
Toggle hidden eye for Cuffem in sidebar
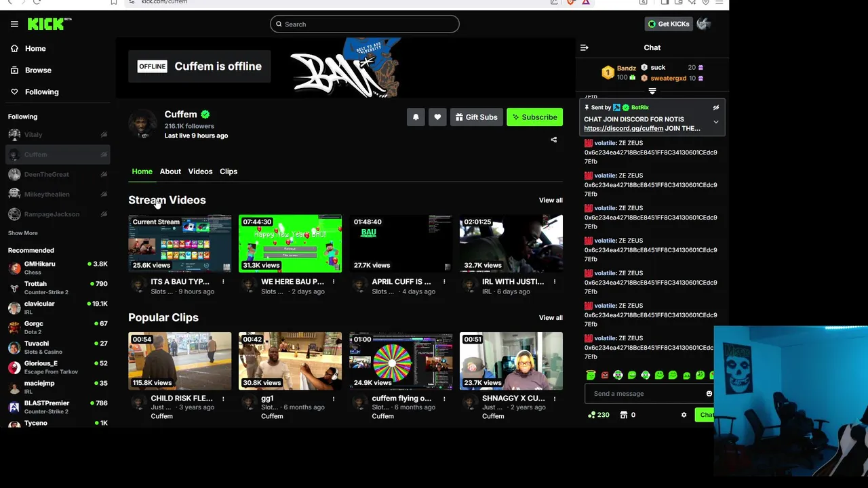[x=104, y=155]
